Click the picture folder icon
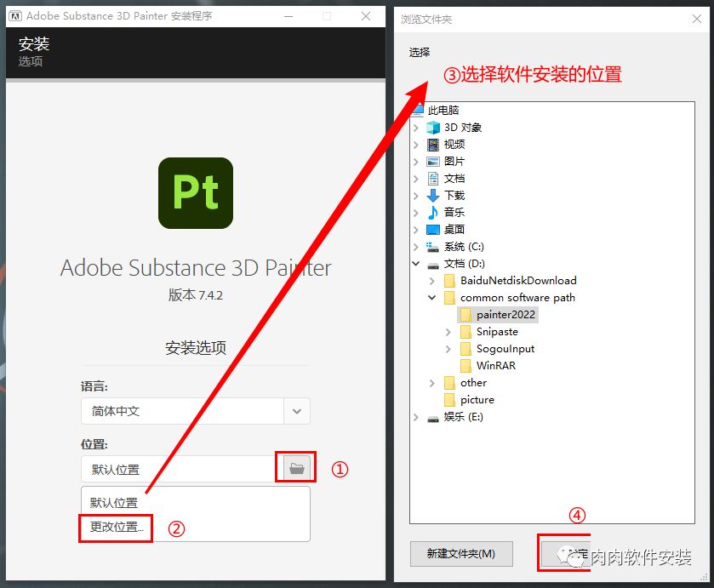This screenshot has width=714, height=588. 449,400
